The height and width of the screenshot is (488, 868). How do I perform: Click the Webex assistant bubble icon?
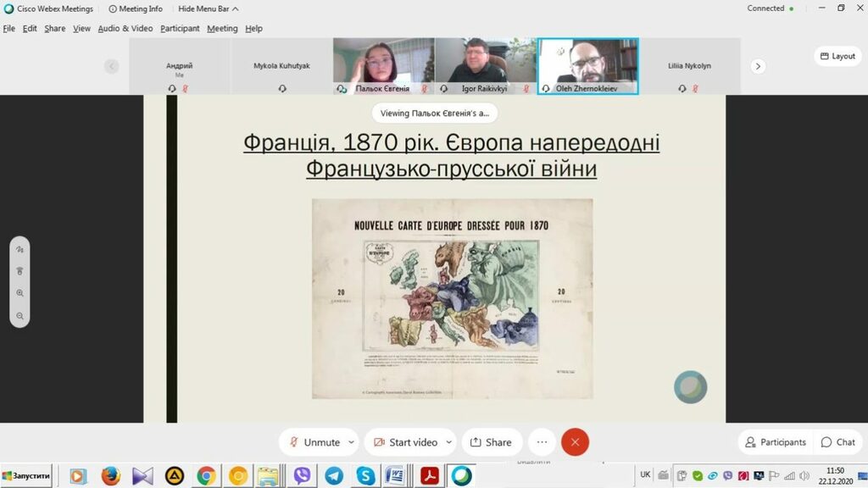point(690,387)
